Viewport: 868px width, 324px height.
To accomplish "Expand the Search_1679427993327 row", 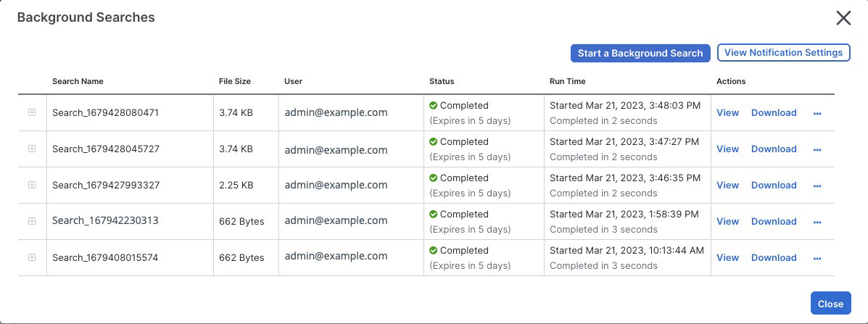I will tap(32, 185).
